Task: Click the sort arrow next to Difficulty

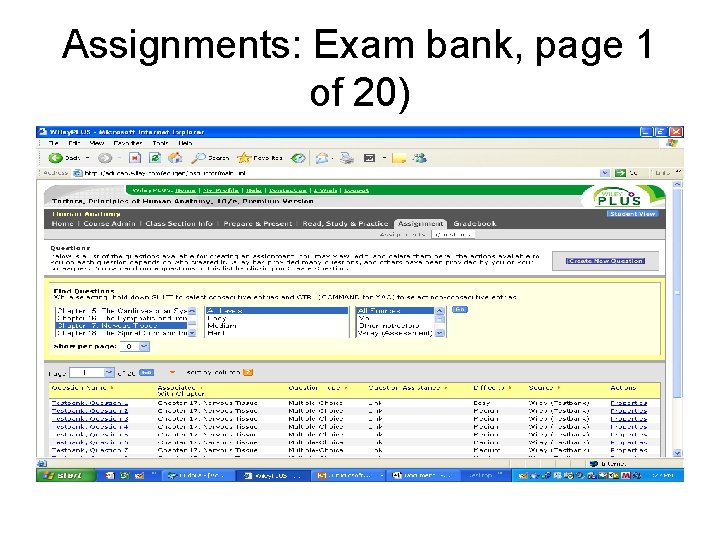Action: point(510,388)
